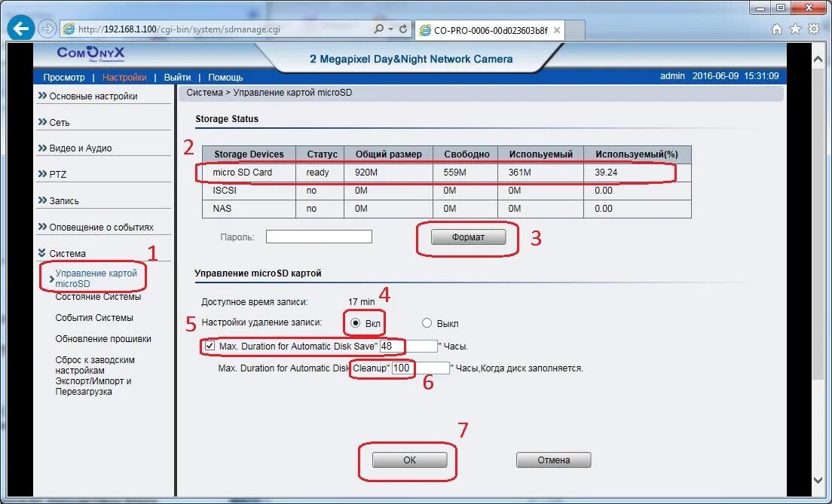Close the CO-PRO-0006 browser tab
Screen dimensions: 832x504
point(557,30)
